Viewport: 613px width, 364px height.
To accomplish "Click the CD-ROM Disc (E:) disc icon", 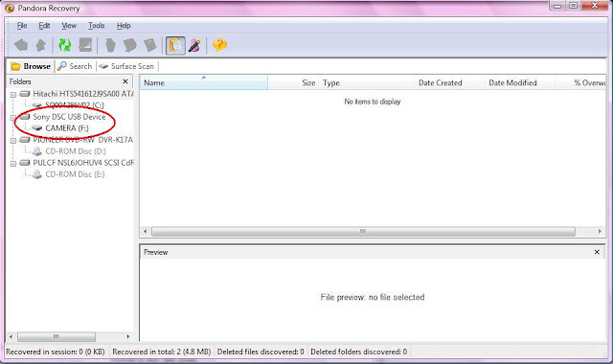I will pos(37,174).
